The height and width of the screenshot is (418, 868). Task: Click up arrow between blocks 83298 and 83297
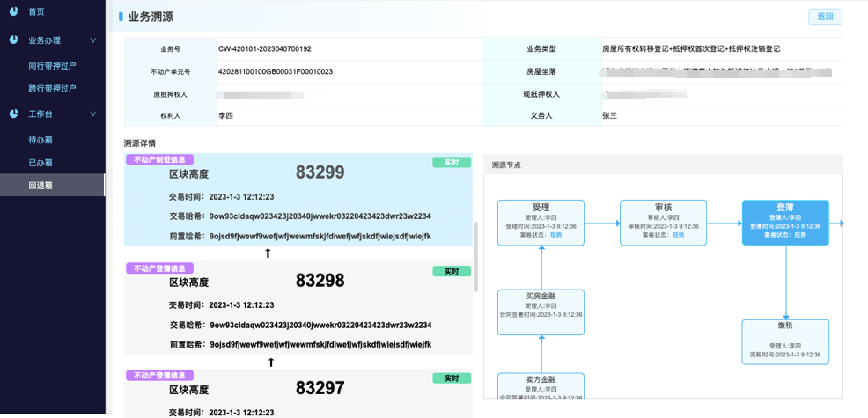271,362
